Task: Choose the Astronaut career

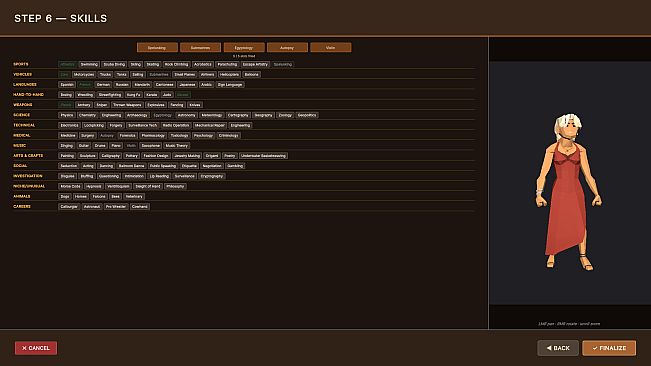Action: click(92, 207)
